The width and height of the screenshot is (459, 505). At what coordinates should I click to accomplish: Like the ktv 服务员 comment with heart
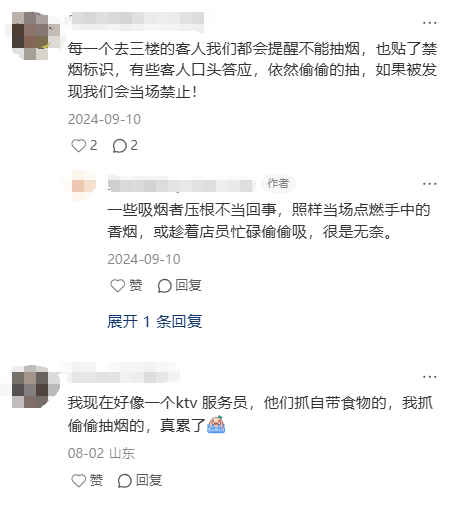click(x=87, y=480)
